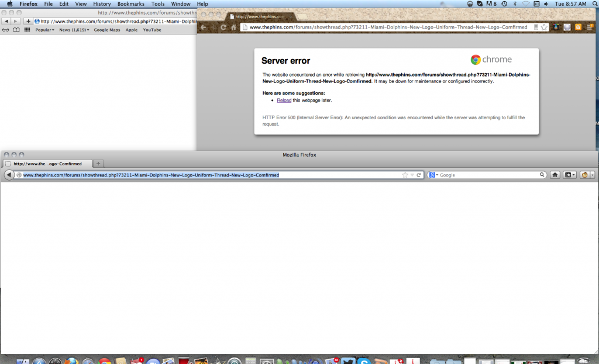
Task: Select the Firefox tab ending in ogo-Comfirmed
Action: [48, 164]
